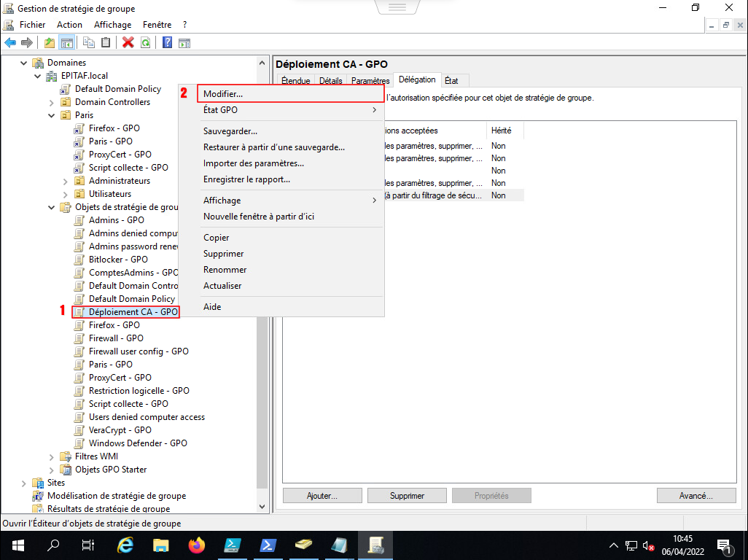Viewport: 748px width, 560px height.
Task: Open Firefox from the taskbar
Action: pos(197,545)
